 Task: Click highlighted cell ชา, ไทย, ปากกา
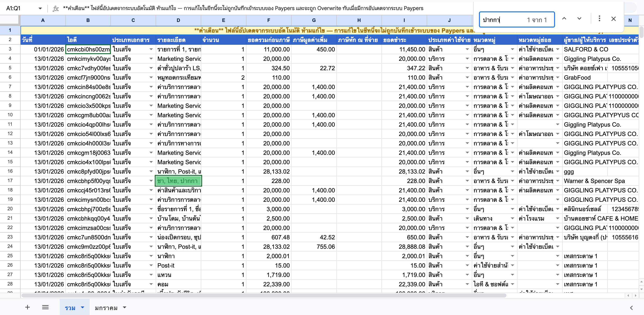[178, 181]
